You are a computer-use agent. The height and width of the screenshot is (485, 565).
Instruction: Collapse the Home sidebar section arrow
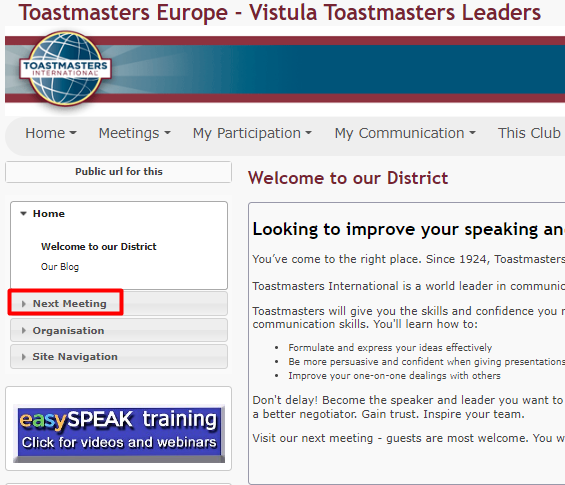(23, 214)
